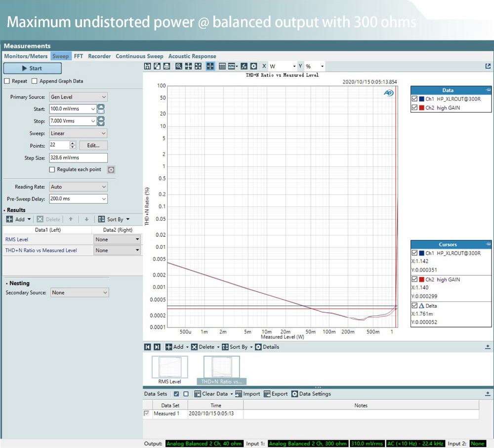Enable the Repeat checkbox
This screenshot has width=494, height=448.
point(7,81)
